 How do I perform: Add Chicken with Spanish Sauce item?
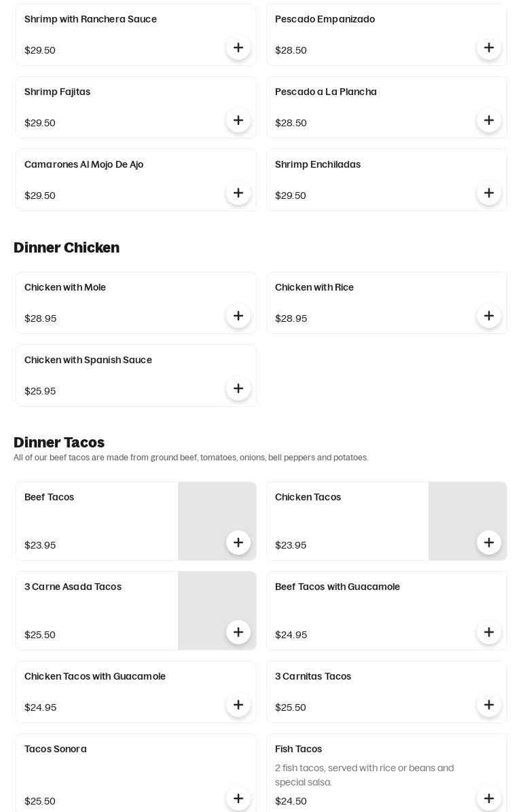click(x=238, y=388)
